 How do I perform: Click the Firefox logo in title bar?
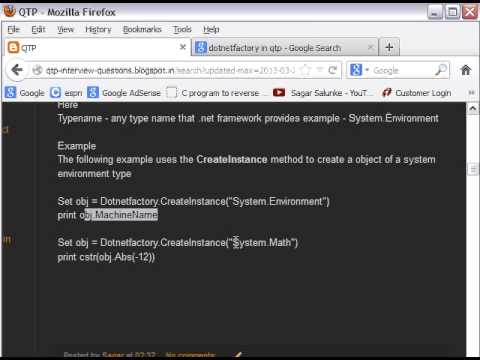click(9, 11)
